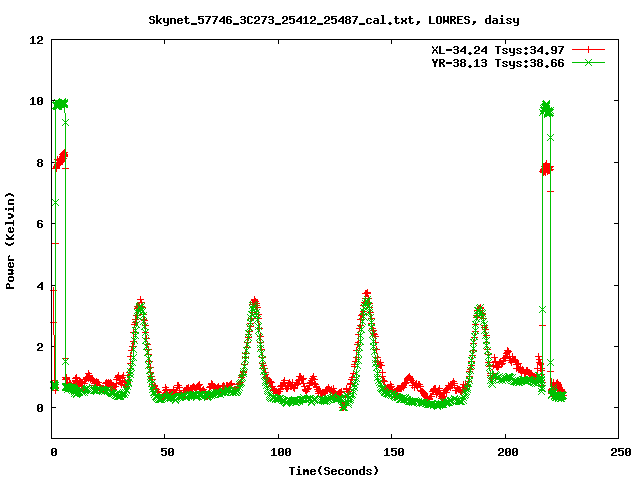Click the red calibration cluster near 220 seconds
This screenshot has height=480, width=640.
coord(546,168)
